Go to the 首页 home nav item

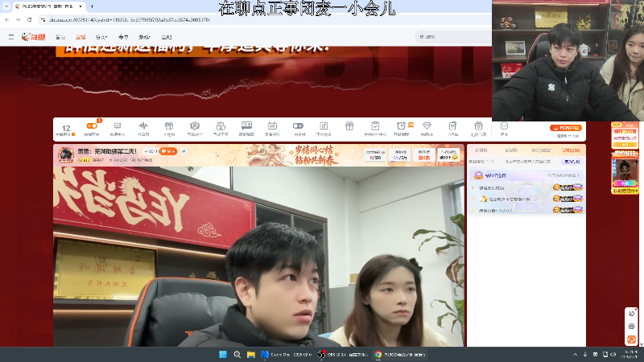coord(60,37)
